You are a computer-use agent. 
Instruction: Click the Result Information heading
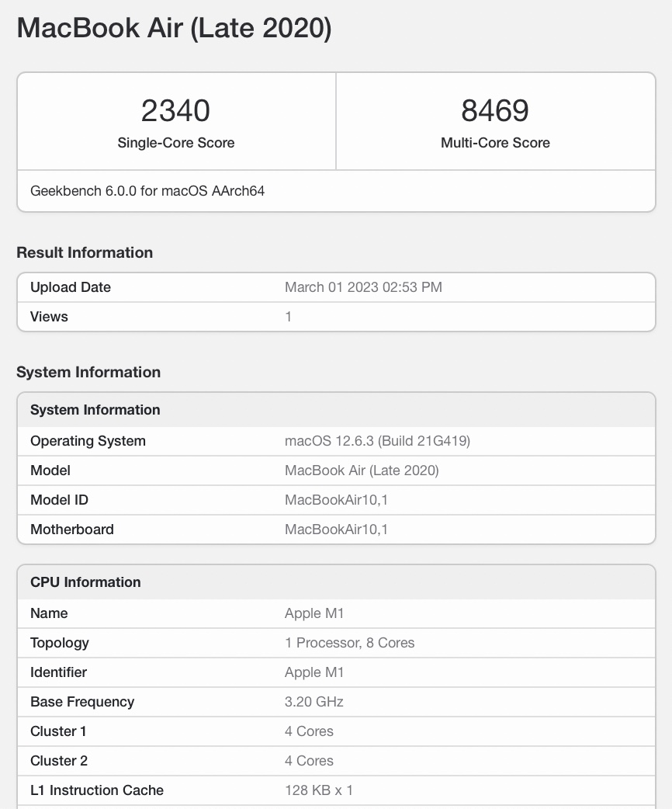[x=85, y=252]
